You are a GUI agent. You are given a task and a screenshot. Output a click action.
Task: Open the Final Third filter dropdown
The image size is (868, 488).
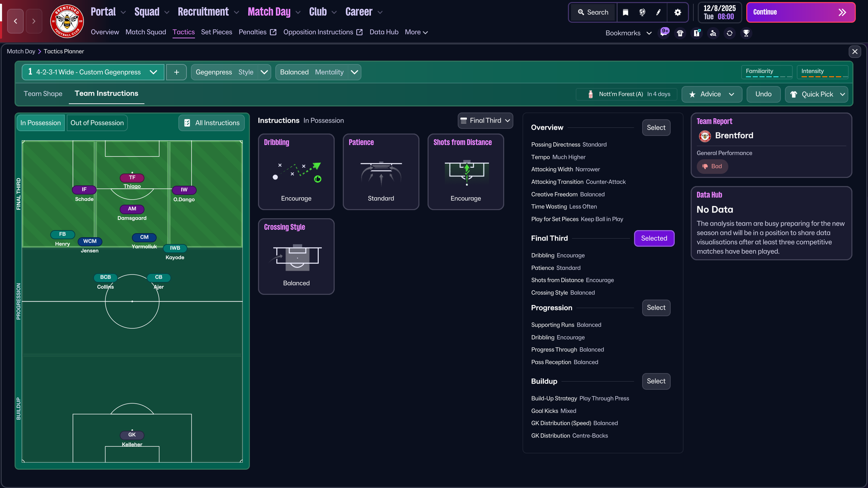[485, 121]
